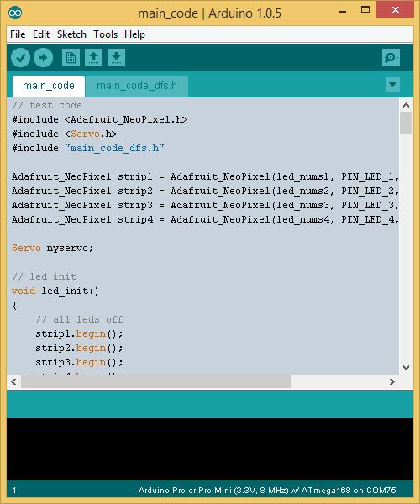
Task: Click the board info text in status bar
Action: [x=267, y=491]
